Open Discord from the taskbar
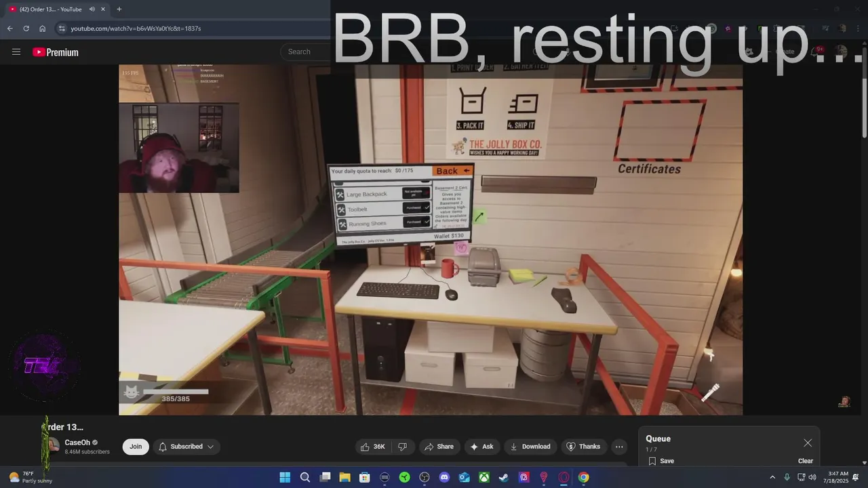 tap(444, 477)
